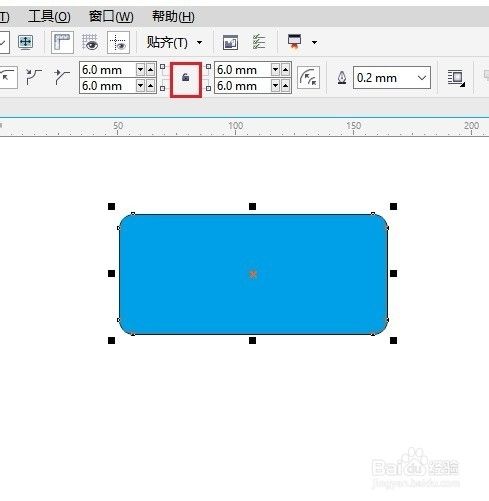
Task: Click the ruler mark labeled 150
Action: pyautogui.click(x=353, y=126)
